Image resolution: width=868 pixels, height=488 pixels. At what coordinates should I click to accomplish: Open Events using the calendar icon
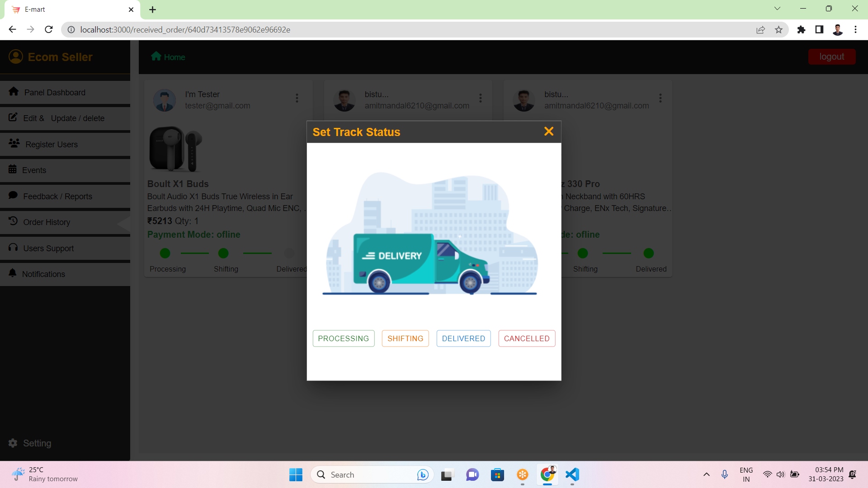click(13, 169)
